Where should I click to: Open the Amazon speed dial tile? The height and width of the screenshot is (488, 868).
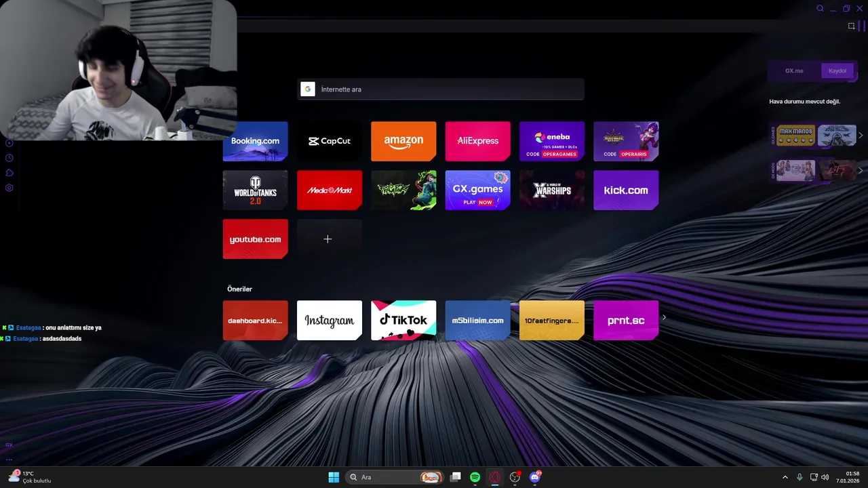click(x=403, y=141)
